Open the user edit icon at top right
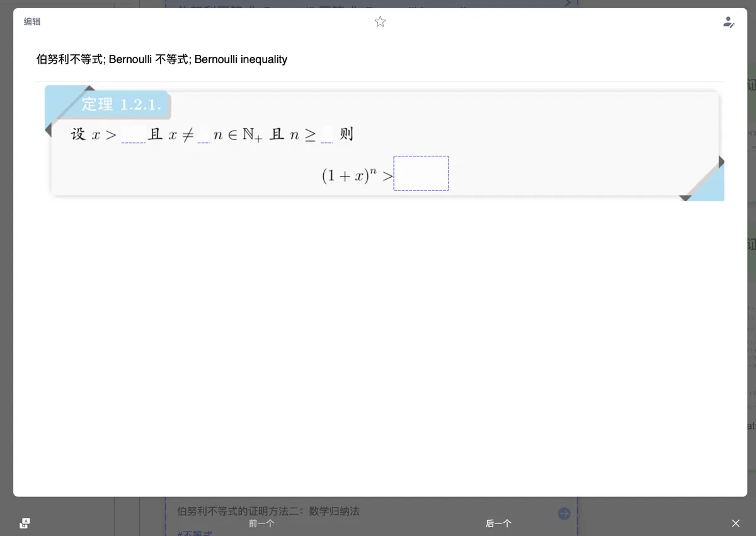This screenshot has height=536, width=756. tap(728, 22)
